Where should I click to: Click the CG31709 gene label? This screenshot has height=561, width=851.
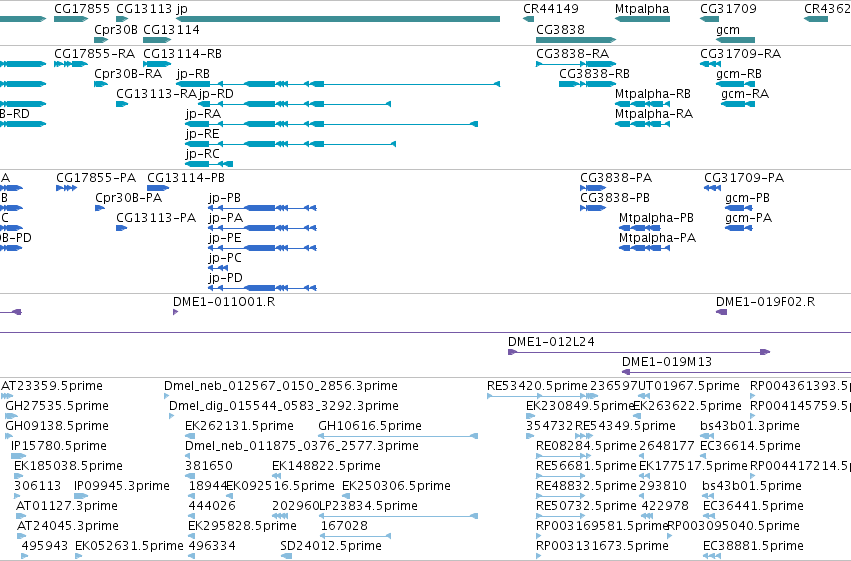coord(727,9)
